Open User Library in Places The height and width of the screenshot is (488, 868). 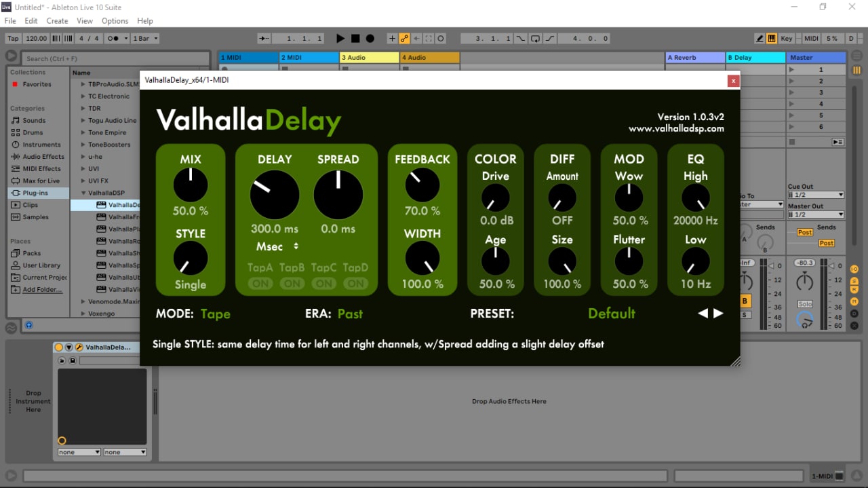pyautogui.click(x=41, y=265)
